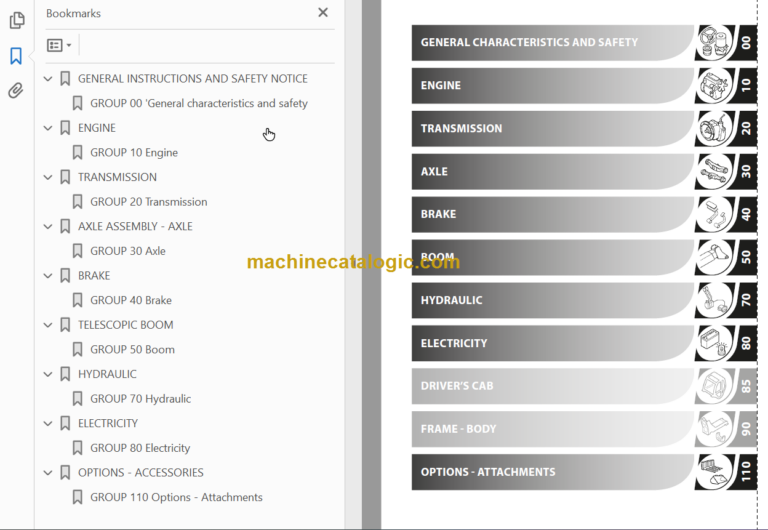Click the boom icon for section 50

click(714, 257)
